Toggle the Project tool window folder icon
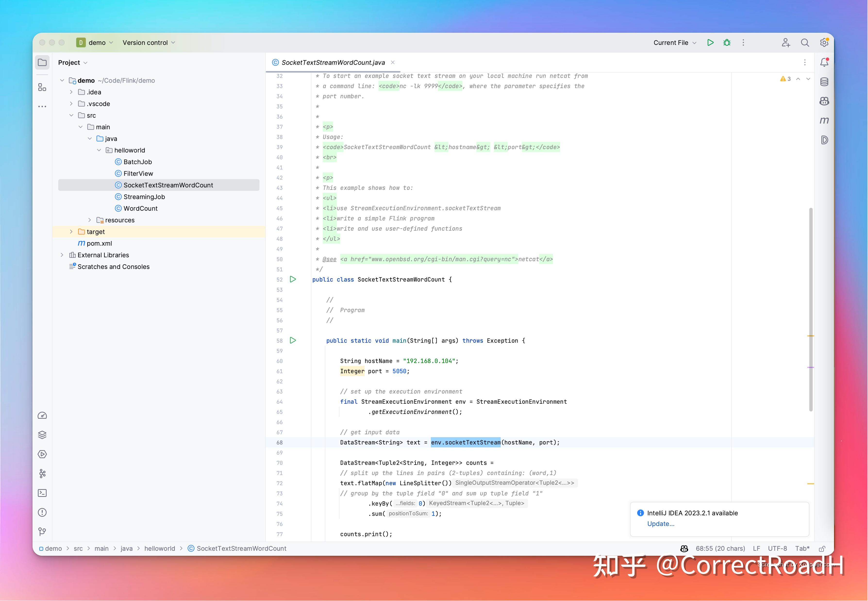Screen dimensions: 868x601 pos(42,63)
